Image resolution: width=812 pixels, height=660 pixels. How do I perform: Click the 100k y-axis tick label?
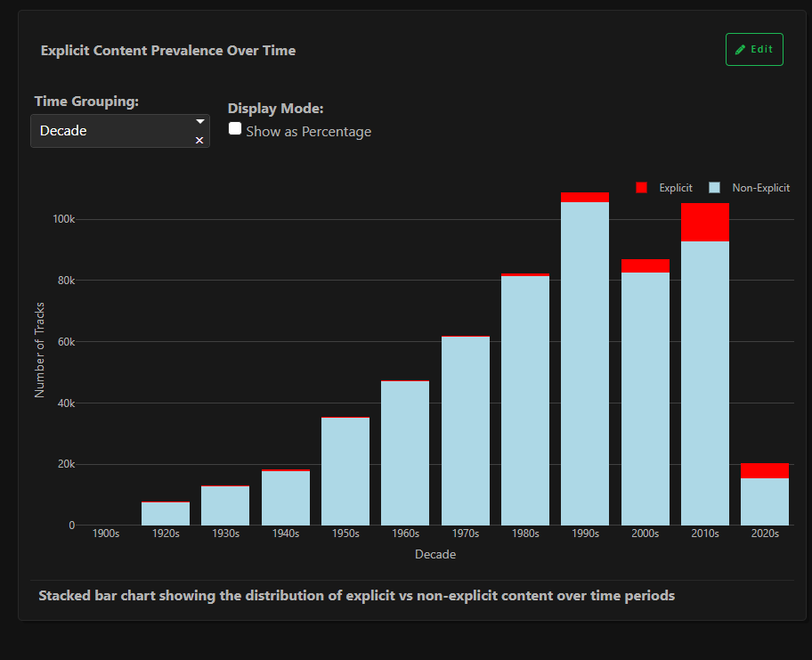[x=64, y=219]
